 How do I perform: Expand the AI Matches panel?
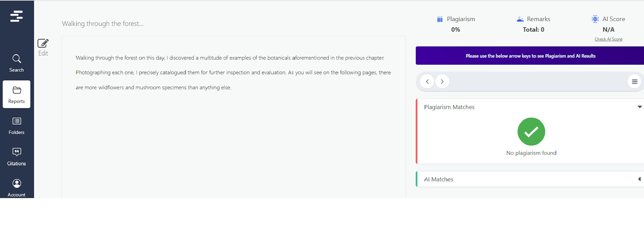(639, 179)
